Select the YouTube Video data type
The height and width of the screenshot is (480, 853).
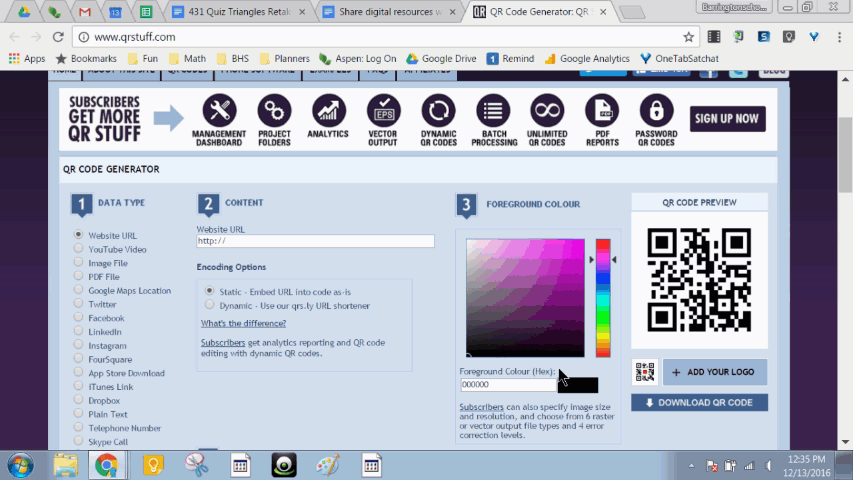click(x=78, y=248)
